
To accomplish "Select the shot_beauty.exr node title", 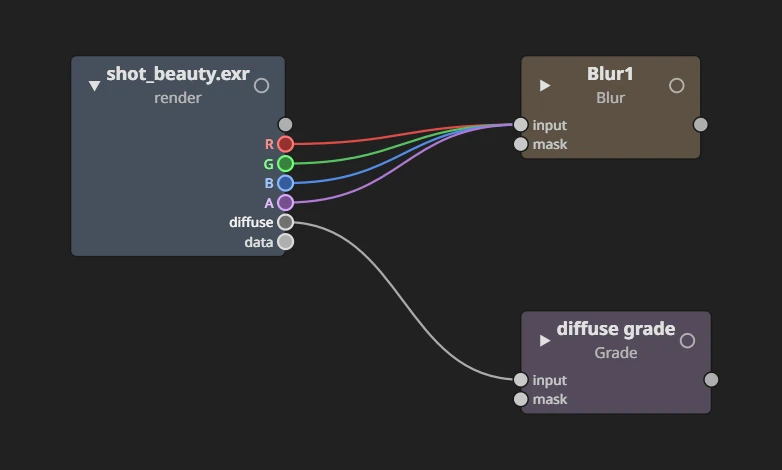I will pyautogui.click(x=178, y=74).
